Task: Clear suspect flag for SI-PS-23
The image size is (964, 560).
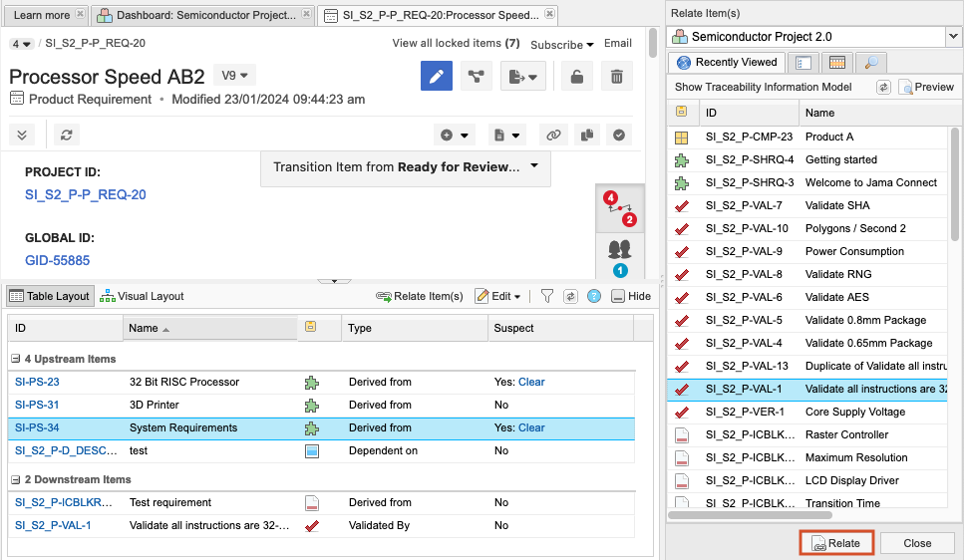Action: 531,382
